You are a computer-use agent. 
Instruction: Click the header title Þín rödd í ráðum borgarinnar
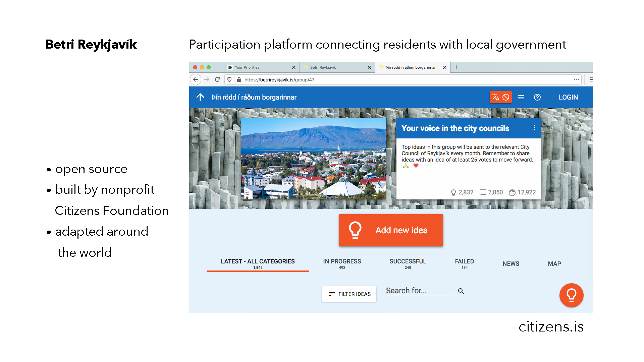click(254, 97)
